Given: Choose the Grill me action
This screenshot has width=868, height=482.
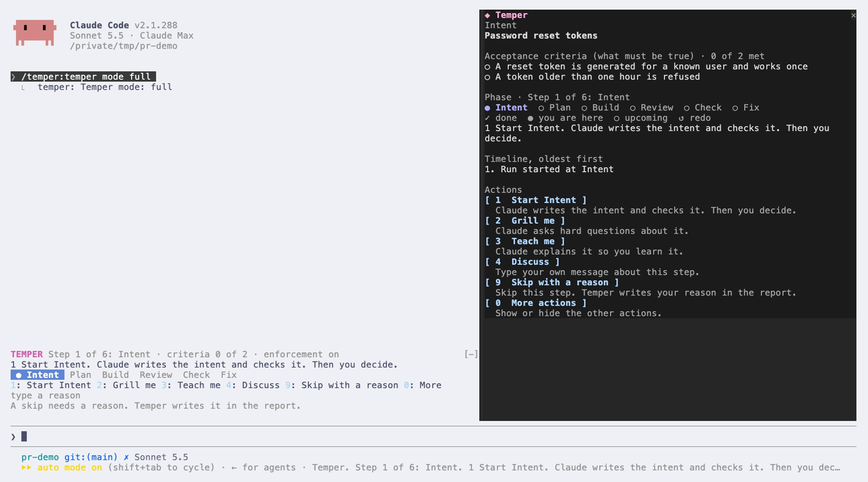Looking at the screenshot, I should tap(525, 221).
